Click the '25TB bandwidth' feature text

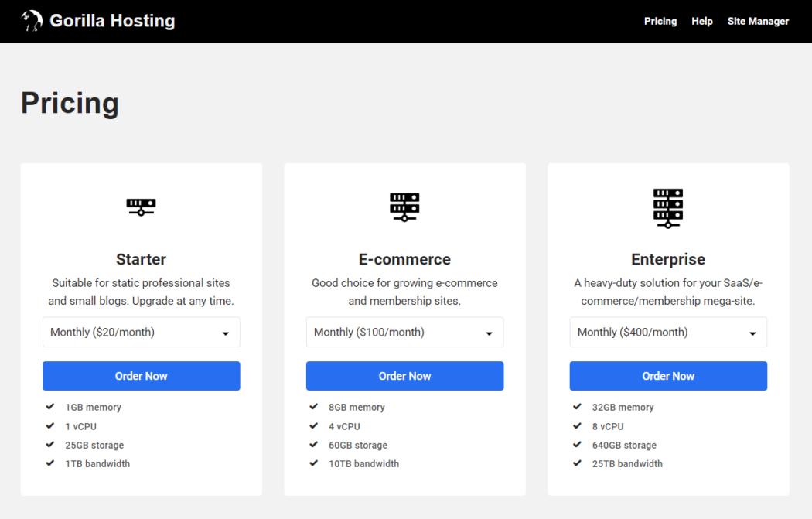628,463
